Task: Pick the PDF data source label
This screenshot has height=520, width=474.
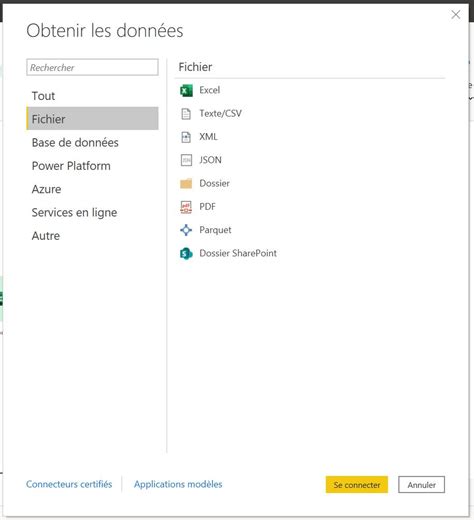Action: coord(207,207)
